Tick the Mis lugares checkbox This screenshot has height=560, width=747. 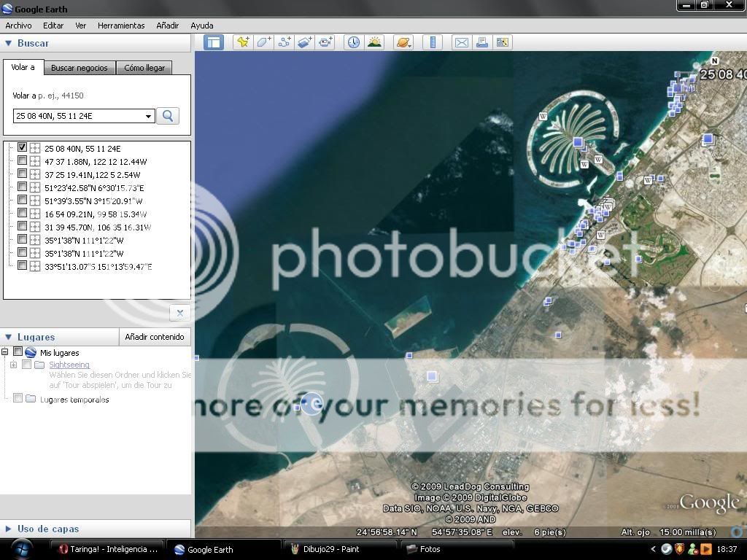(18, 351)
